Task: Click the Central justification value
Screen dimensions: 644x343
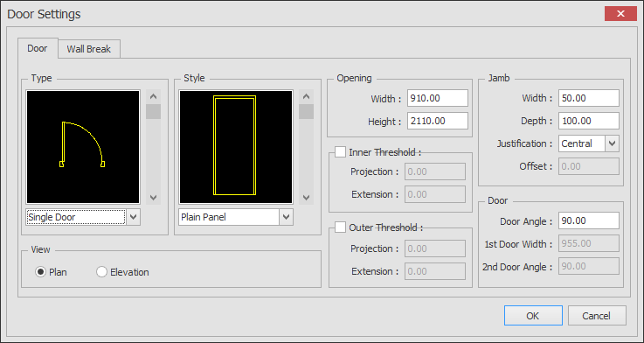Action: (x=577, y=143)
